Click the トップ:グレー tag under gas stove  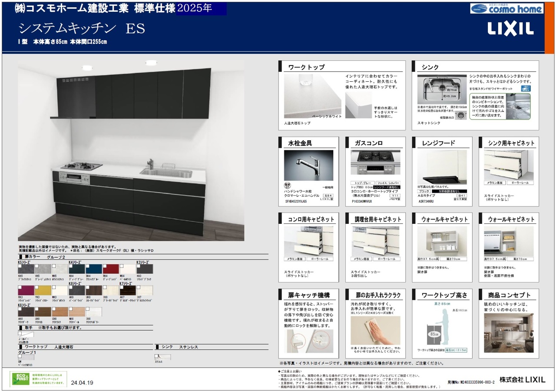(x=362, y=183)
